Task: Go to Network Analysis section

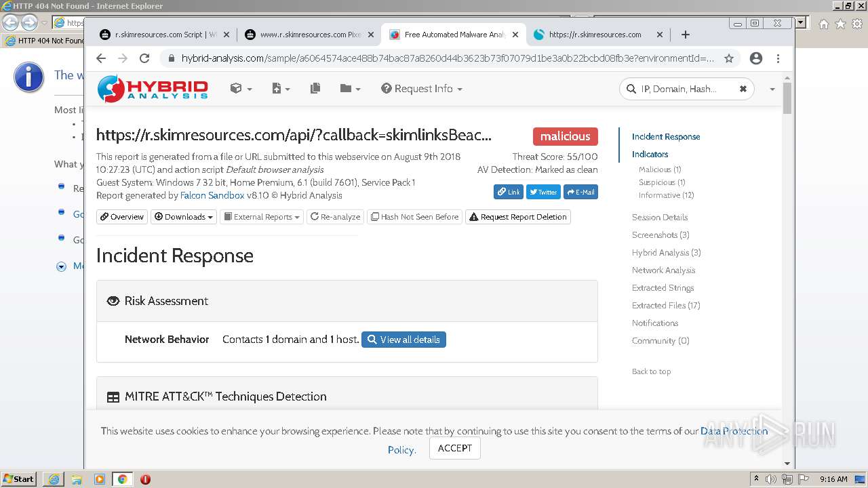Action: 663,270
